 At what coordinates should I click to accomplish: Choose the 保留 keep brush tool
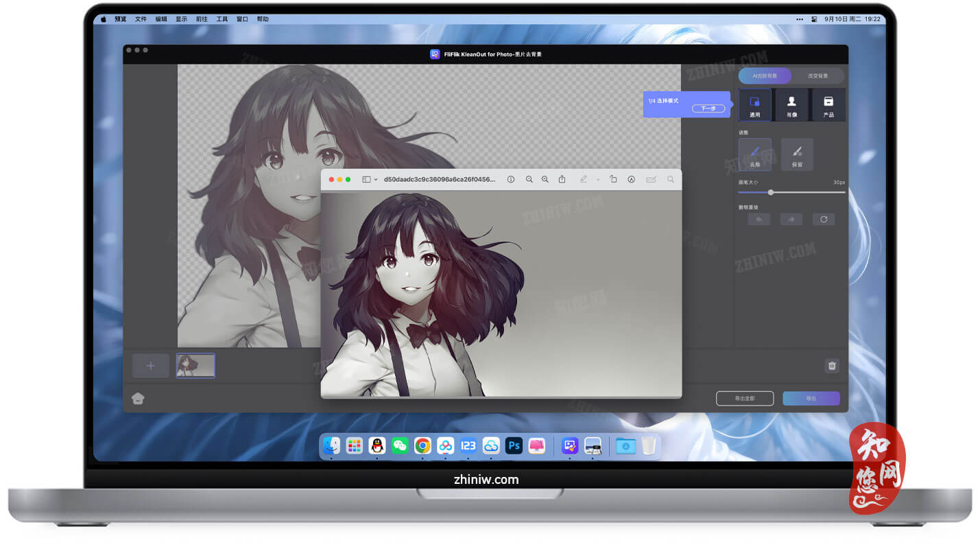point(797,154)
